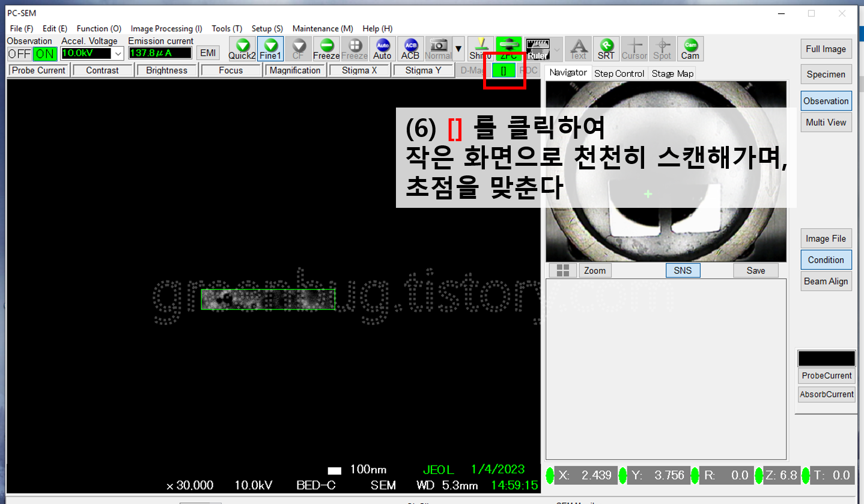Viewport: 864px width, 504px height.
Task: Select the Fine1 scan mode
Action: (x=270, y=49)
